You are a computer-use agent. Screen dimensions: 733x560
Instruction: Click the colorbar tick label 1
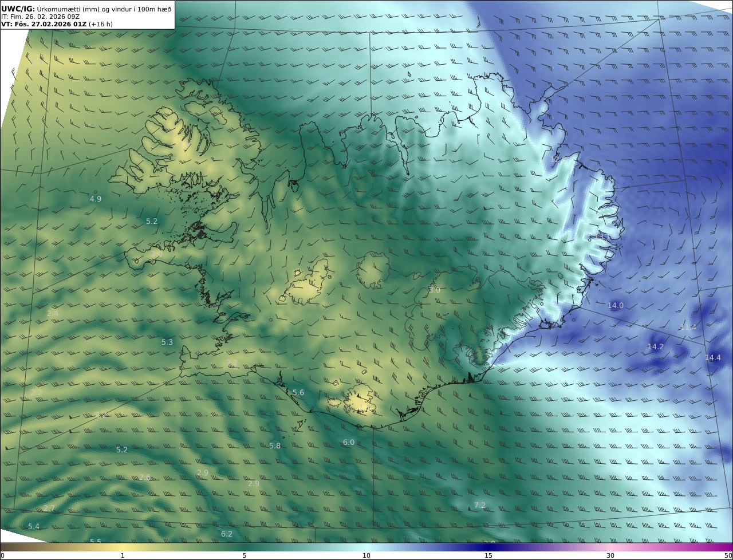click(x=123, y=556)
